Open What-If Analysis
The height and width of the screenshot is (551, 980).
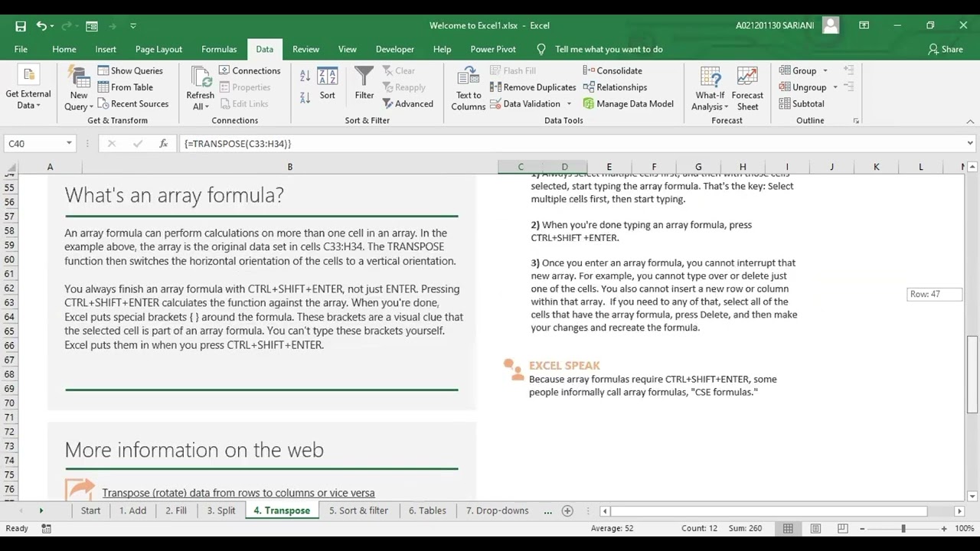click(x=710, y=89)
